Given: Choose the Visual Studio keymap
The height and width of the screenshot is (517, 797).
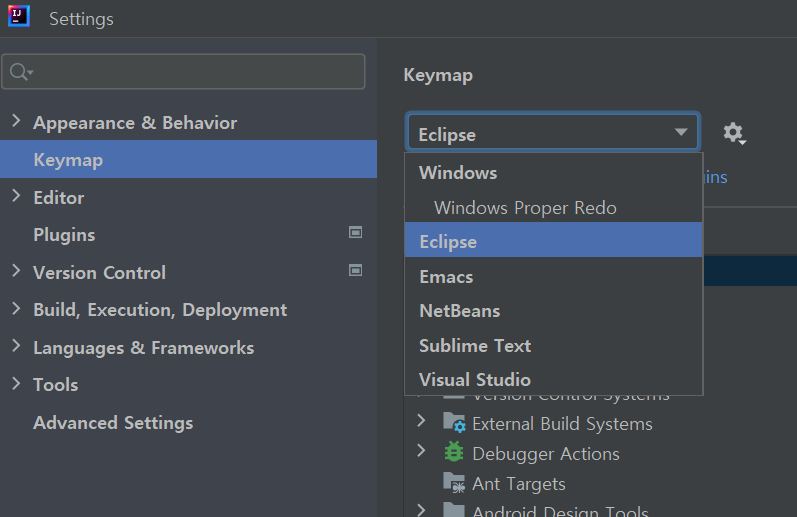Looking at the screenshot, I should pyautogui.click(x=554, y=379).
